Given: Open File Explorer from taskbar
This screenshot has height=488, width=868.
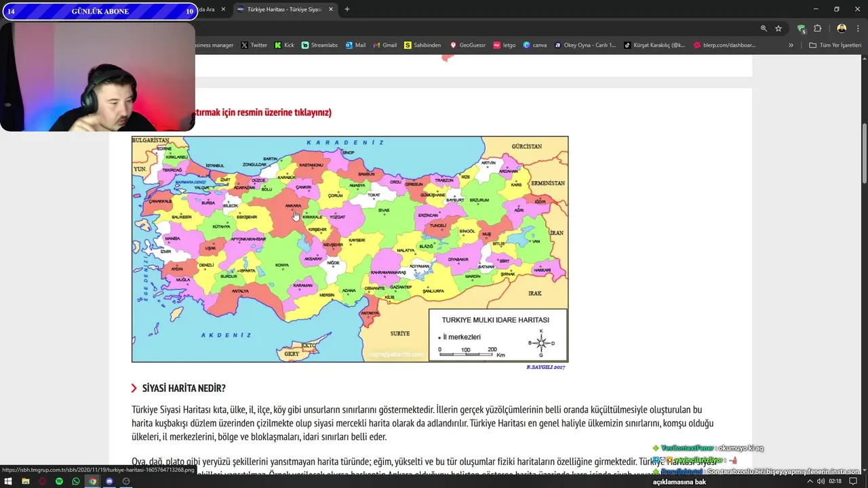Looking at the screenshot, I should pyautogui.click(x=25, y=481).
